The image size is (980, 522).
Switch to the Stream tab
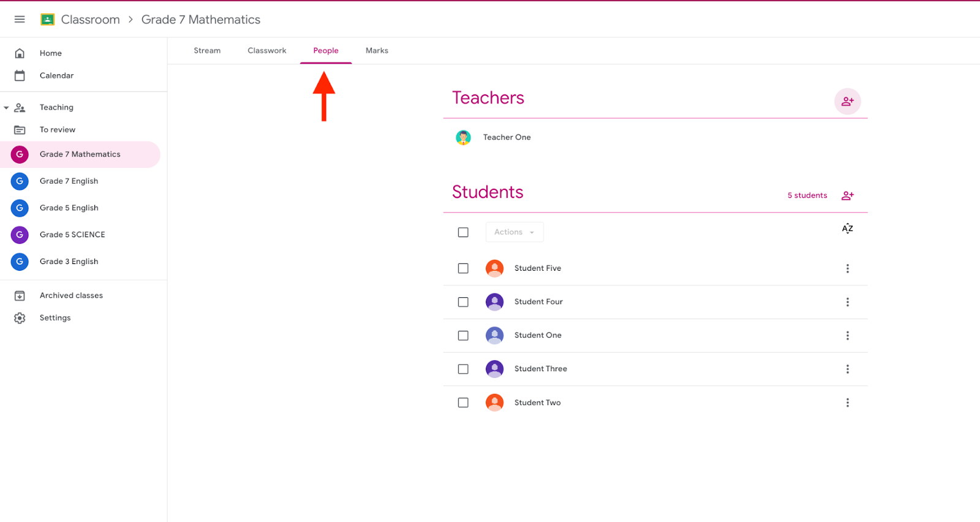(x=207, y=51)
